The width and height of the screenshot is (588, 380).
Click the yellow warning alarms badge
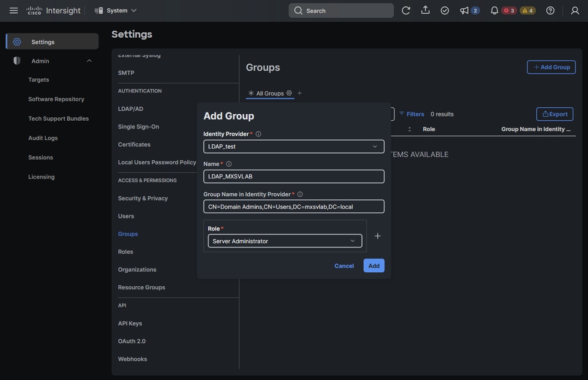(527, 11)
